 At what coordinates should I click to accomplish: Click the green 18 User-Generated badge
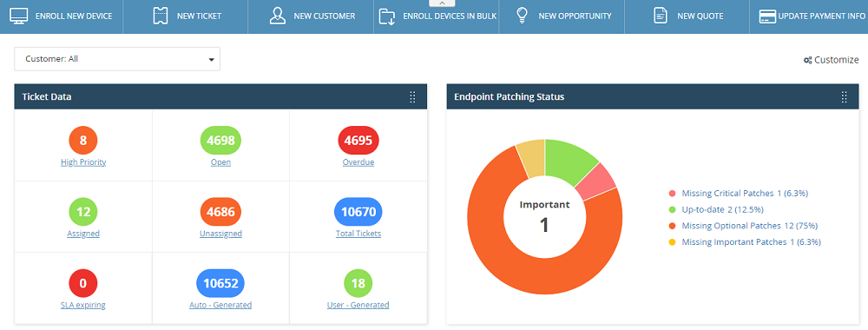point(358,283)
